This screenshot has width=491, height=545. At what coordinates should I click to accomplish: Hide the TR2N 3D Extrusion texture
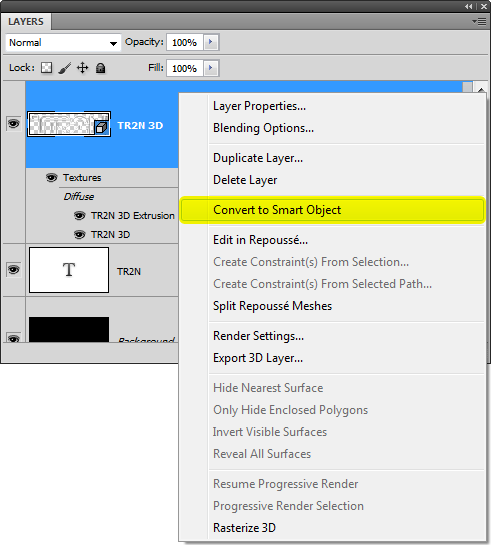(80, 216)
